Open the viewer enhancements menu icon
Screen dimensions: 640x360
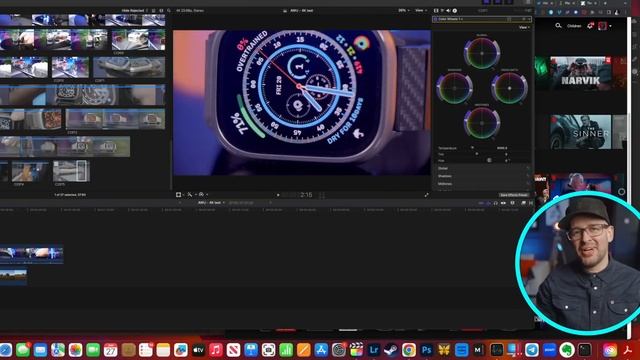202,195
